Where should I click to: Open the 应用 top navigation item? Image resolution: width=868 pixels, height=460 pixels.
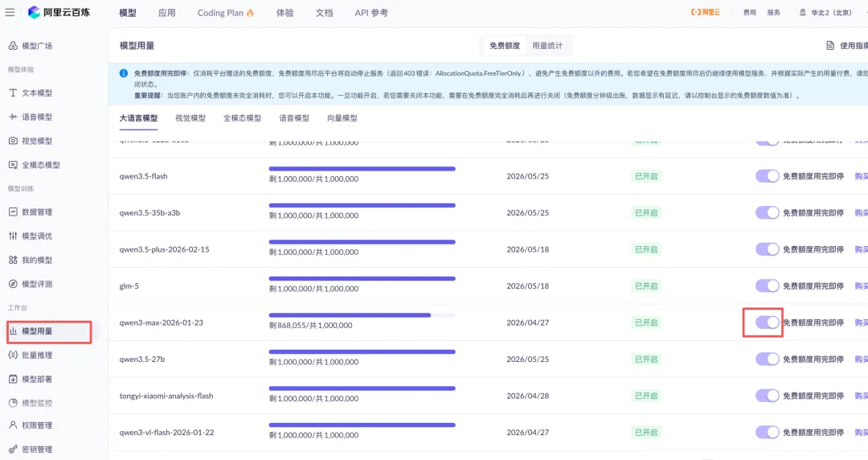166,13
